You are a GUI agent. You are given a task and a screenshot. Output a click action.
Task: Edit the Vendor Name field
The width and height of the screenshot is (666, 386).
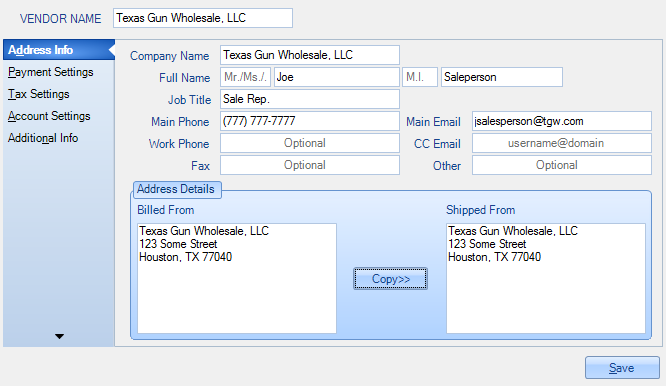point(203,18)
